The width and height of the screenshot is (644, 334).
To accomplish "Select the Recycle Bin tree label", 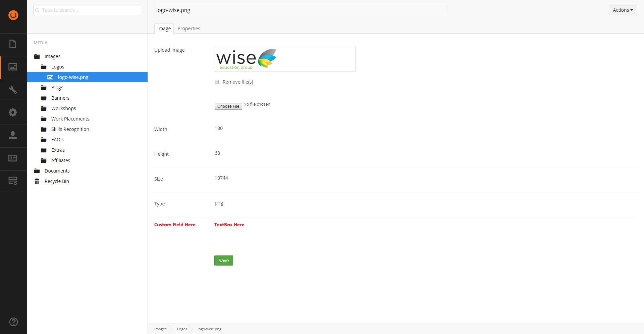I will point(57,181).
